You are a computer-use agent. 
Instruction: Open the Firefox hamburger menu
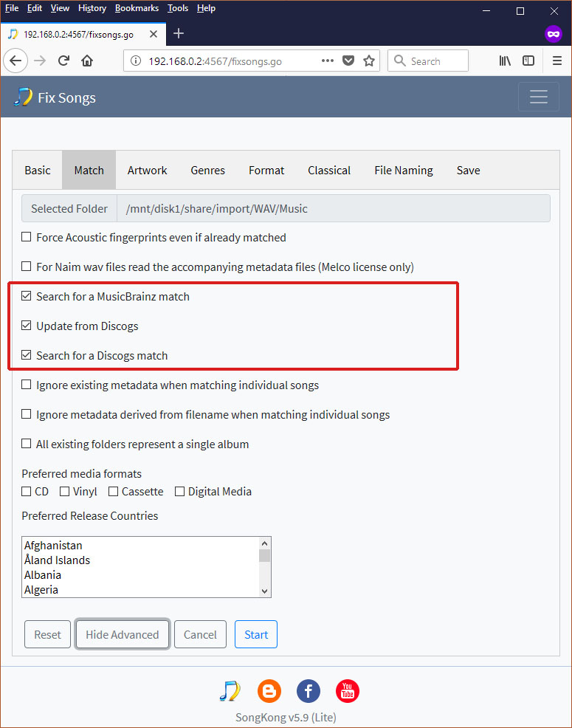point(557,61)
